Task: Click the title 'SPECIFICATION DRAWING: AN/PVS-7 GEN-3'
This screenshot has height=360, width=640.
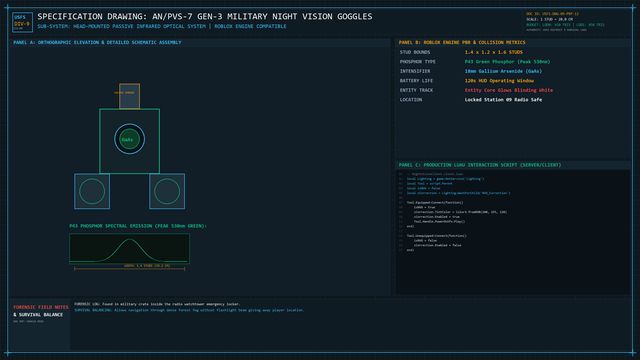Action: coord(205,16)
